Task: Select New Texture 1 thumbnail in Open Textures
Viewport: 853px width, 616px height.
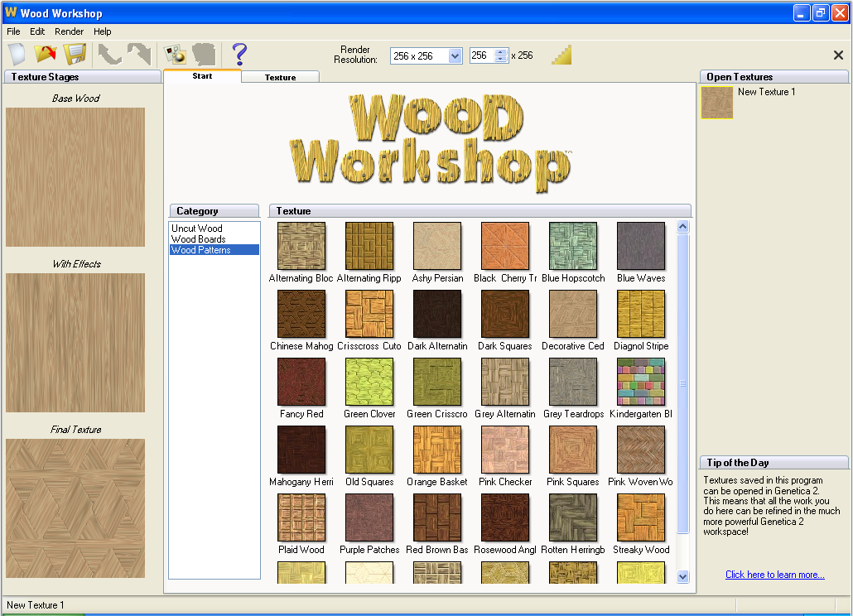Action: [x=717, y=102]
